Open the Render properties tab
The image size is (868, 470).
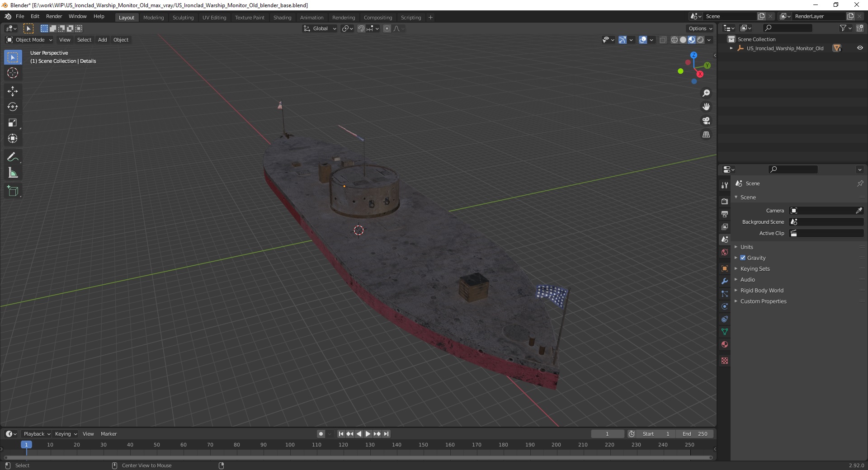click(x=725, y=201)
